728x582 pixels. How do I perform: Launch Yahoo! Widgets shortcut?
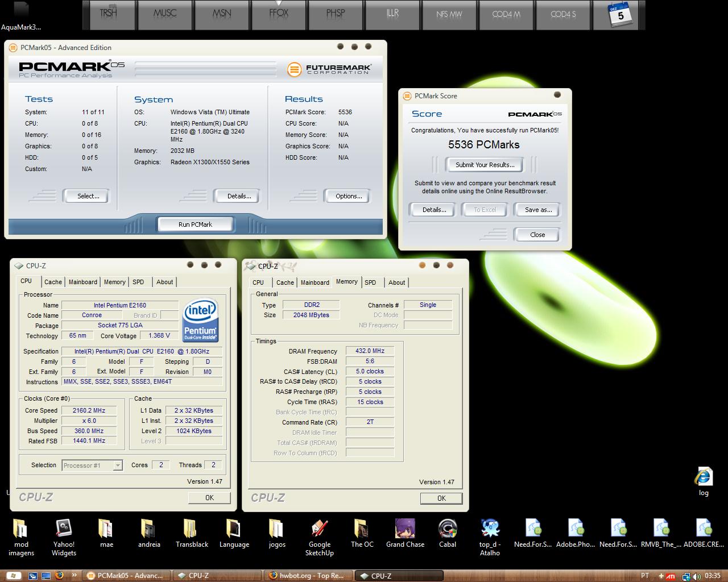[64, 538]
